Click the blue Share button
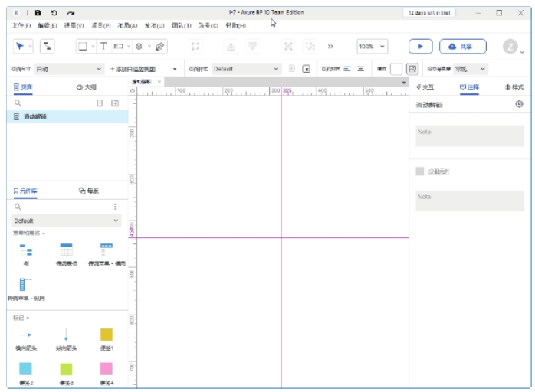This screenshot has width=535, height=392. coord(462,47)
